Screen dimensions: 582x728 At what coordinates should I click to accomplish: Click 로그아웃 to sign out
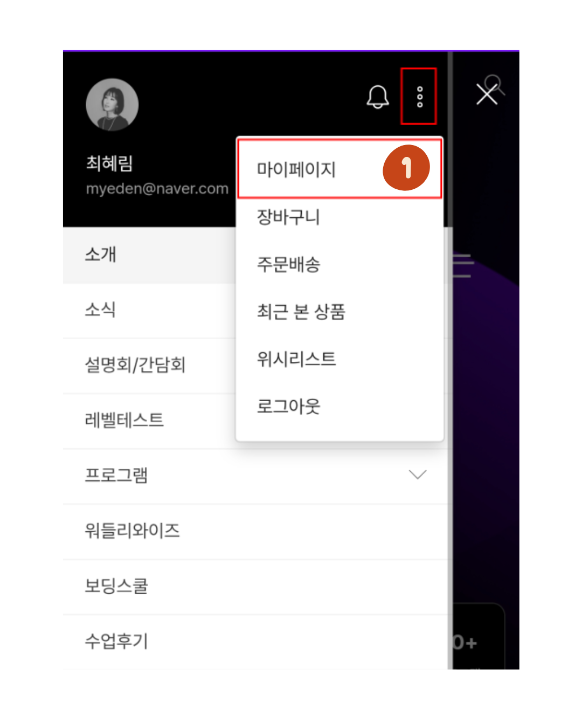[340, 406]
